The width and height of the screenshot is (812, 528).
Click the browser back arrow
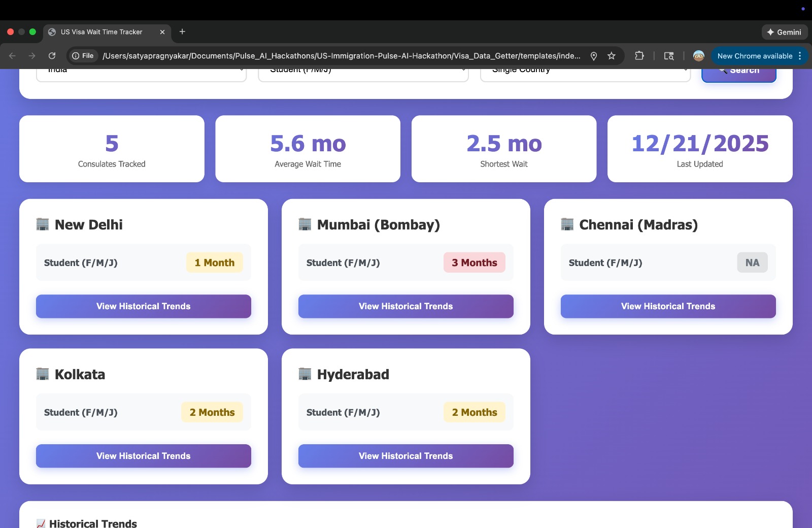tap(12, 56)
